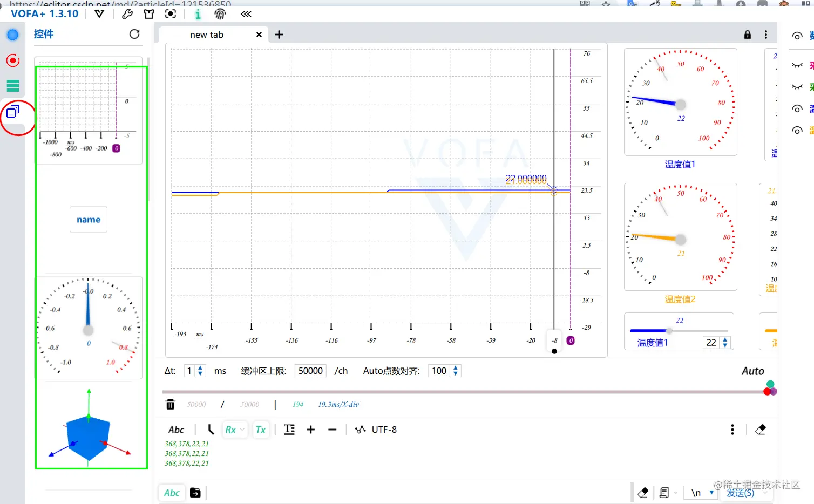Click the Auto点数对齐 value field showing 100

click(x=439, y=371)
